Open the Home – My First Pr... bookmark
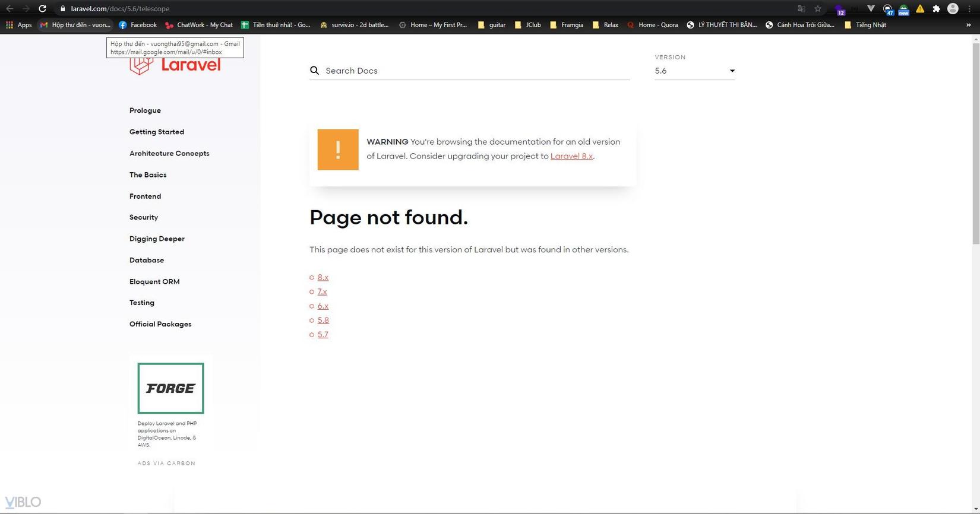This screenshot has width=980, height=514. [x=432, y=25]
